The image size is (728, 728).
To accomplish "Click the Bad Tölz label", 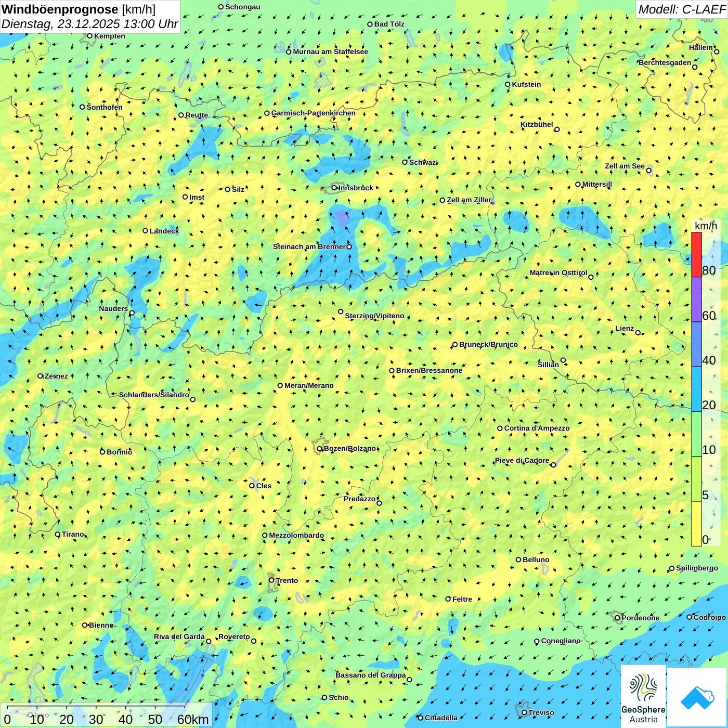I will pyautogui.click(x=389, y=24).
